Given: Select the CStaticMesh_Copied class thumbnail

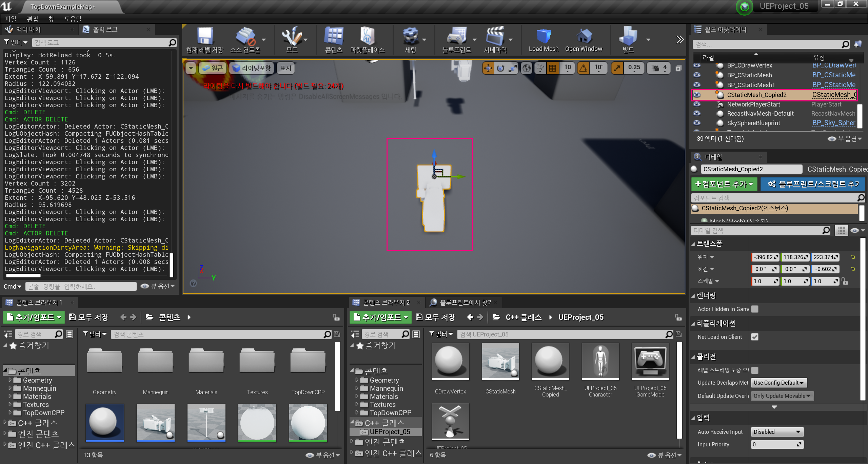Looking at the screenshot, I should point(550,361).
